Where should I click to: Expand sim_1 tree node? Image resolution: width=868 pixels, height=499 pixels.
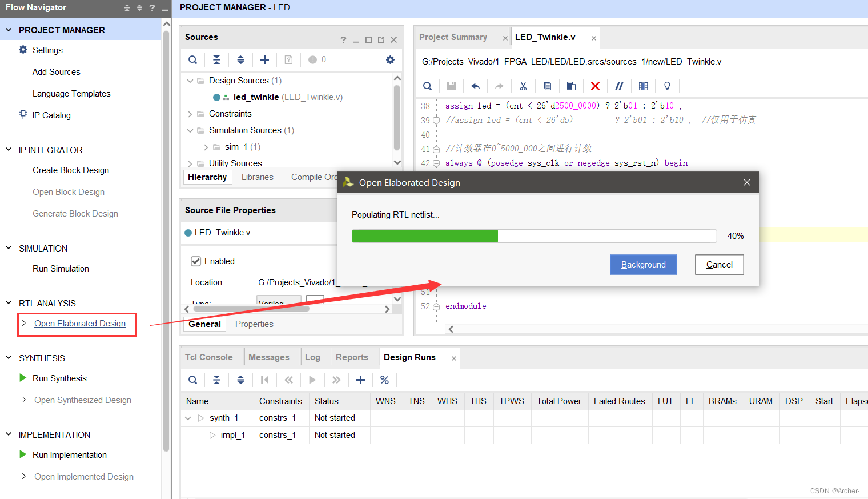tap(206, 147)
